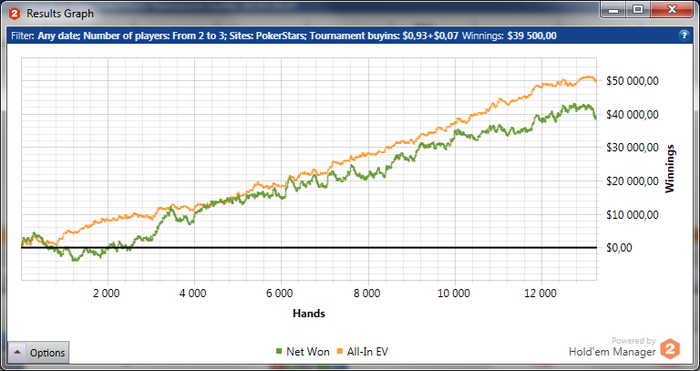Screen dimensions: 700x371
Task: Click the Winnings $39 500,00 value
Action: 532,36
